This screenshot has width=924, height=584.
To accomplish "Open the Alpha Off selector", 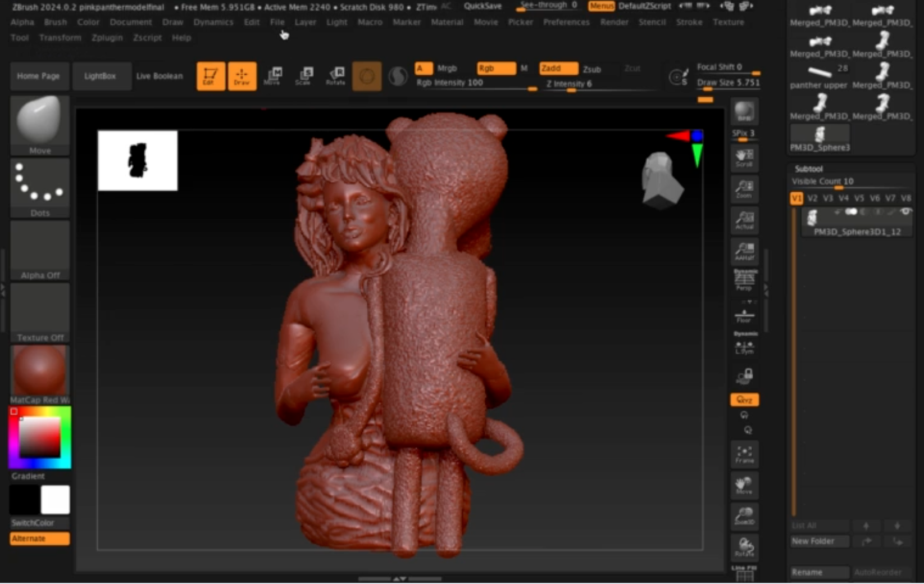I will tap(39, 250).
